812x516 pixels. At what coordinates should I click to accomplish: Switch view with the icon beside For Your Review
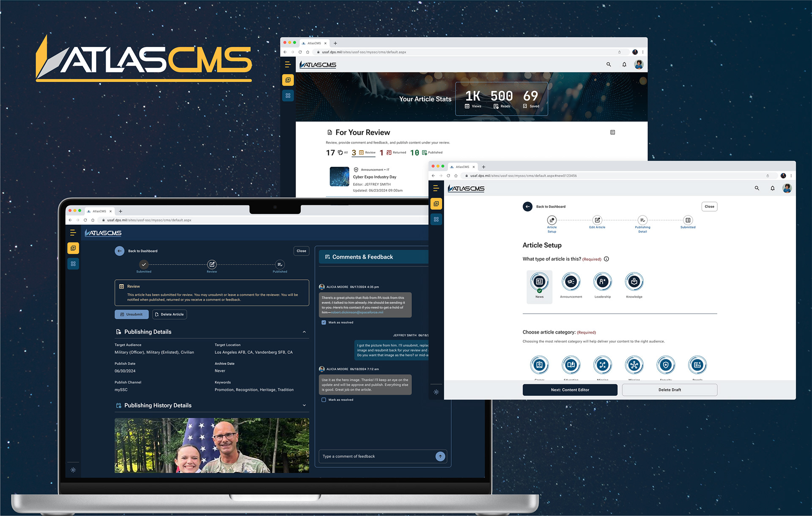tap(612, 132)
